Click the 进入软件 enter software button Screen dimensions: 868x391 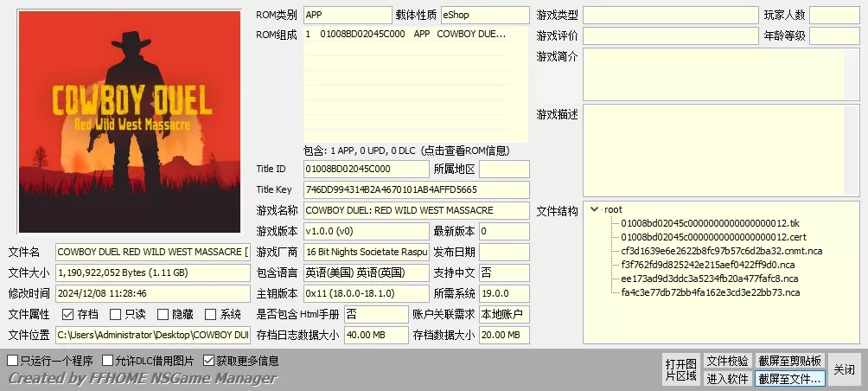(x=727, y=379)
